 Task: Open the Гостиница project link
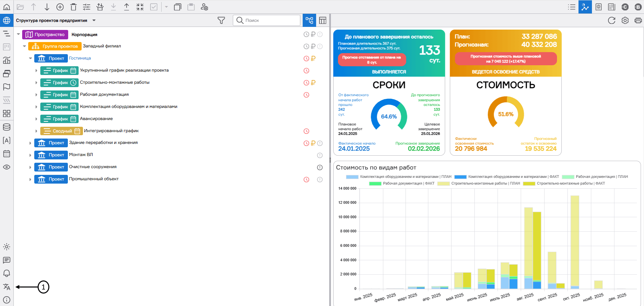(x=80, y=58)
